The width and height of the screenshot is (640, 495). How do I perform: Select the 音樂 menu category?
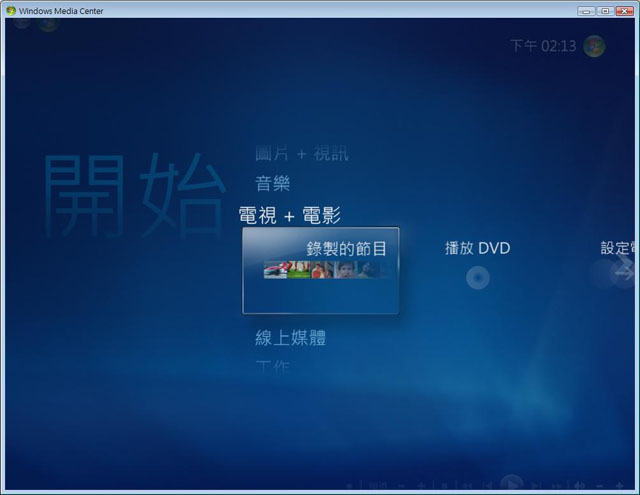click(x=273, y=183)
